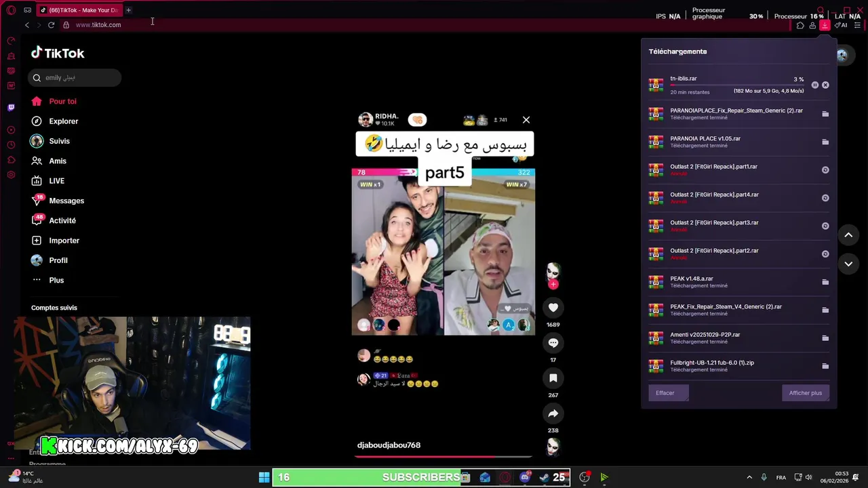Image resolution: width=868 pixels, height=488 pixels.
Task: Open the extensions puzzle icon in toolbar
Action: click(800, 25)
